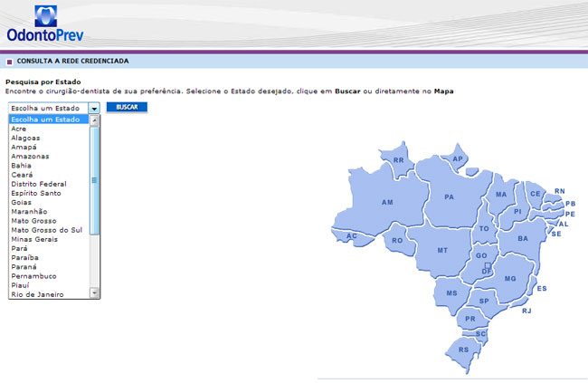Click Santa Catarina (SC) on the map
This screenshot has width=588, height=383.
tap(480, 334)
